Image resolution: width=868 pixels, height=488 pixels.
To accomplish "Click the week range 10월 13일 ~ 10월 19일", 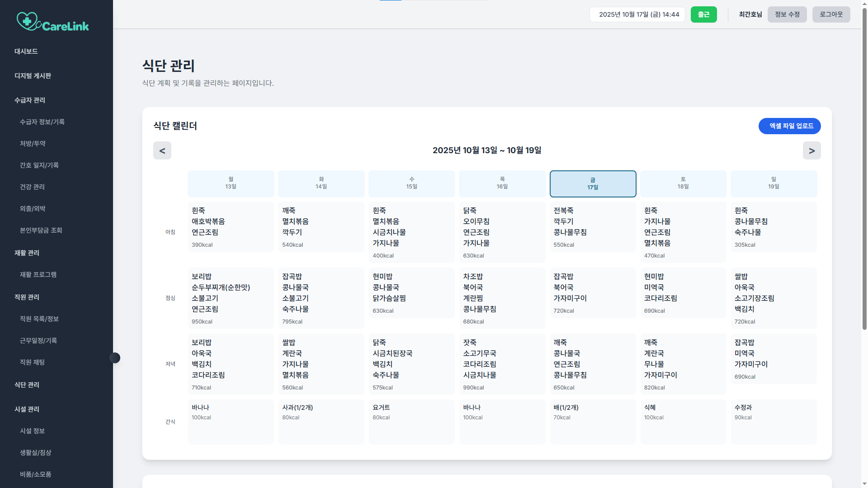I will pos(487,150).
